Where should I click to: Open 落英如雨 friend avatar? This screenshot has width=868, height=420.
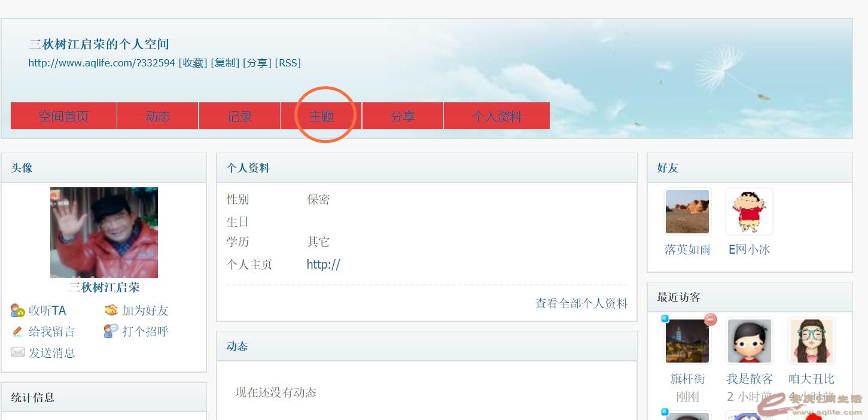pyautogui.click(x=687, y=212)
